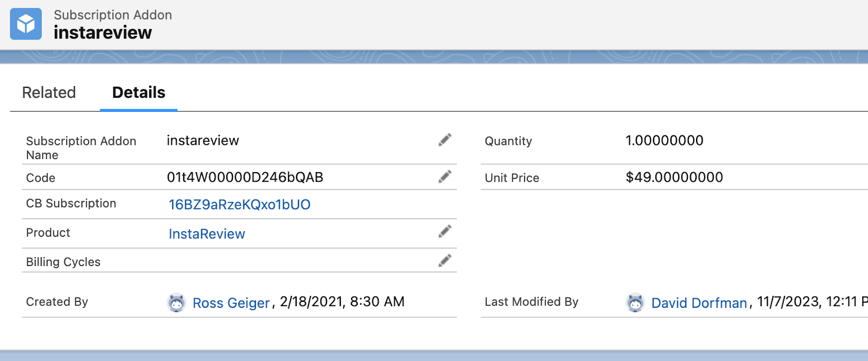
Task: Click David Dorfman's avatar icon
Action: (x=635, y=302)
